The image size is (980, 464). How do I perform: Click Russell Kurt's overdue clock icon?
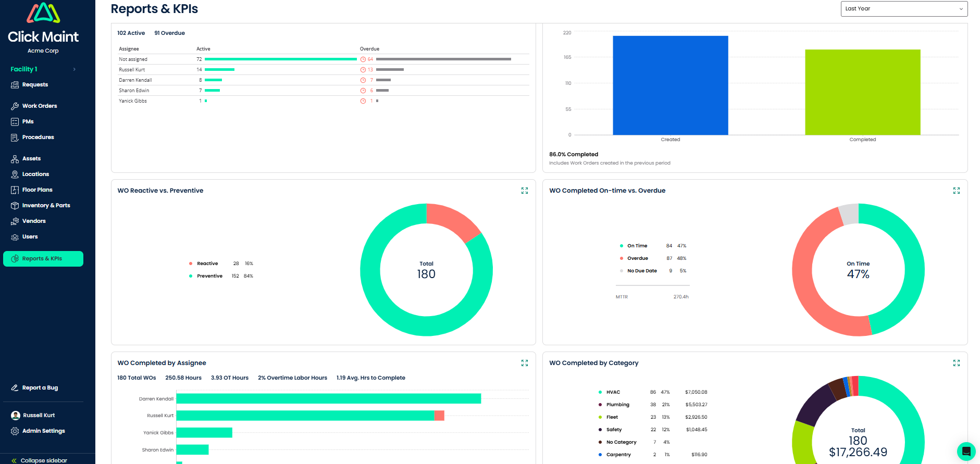click(363, 70)
